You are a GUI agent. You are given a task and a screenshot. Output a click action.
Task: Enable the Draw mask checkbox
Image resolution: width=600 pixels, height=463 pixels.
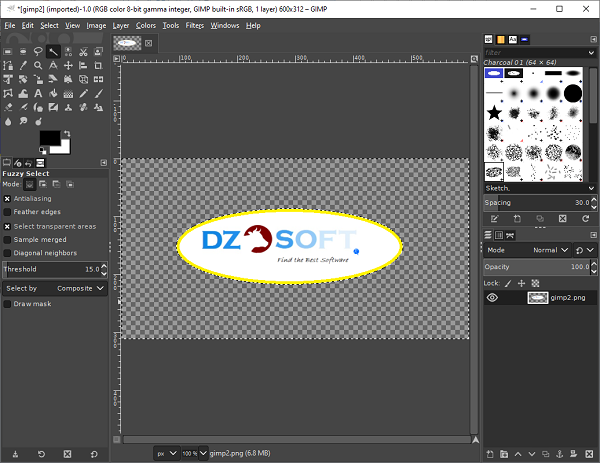point(7,304)
